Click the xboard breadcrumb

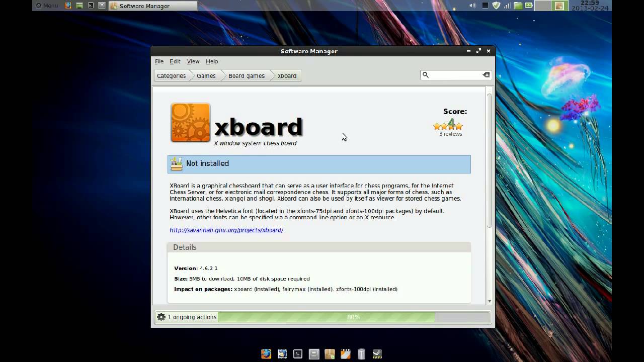pyautogui.click(x=287, y=75)
